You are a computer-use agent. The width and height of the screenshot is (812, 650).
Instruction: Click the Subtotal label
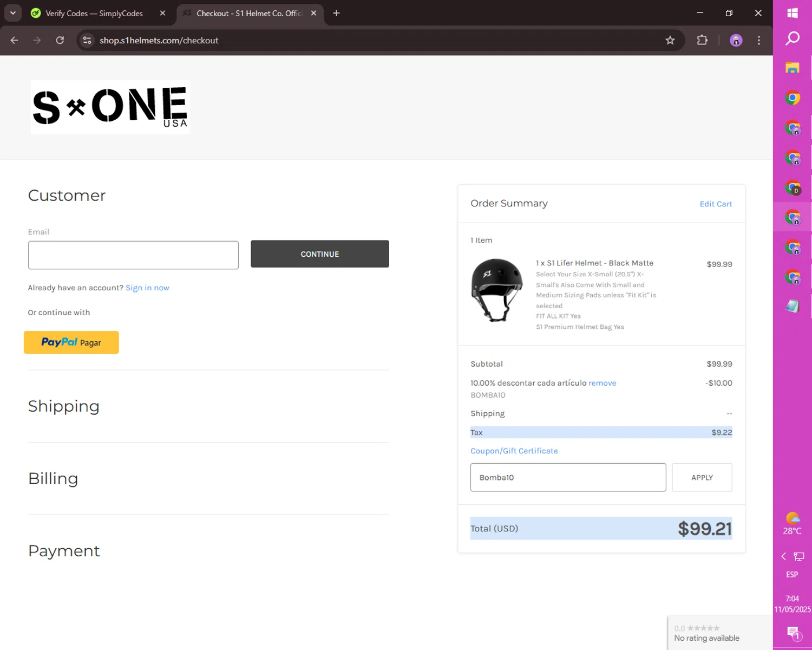487,364
